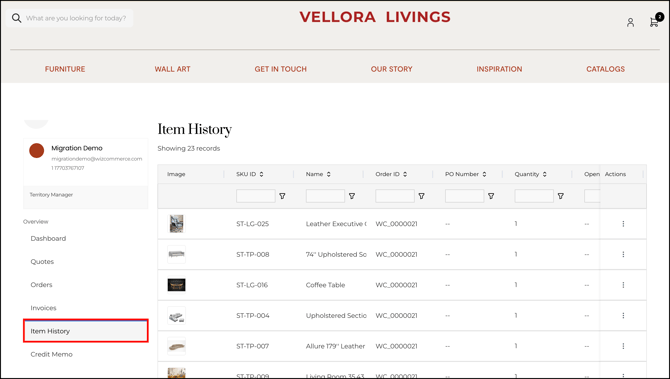Open the user account icon
The height and width of the screenshot is (379, 670).
630,22
